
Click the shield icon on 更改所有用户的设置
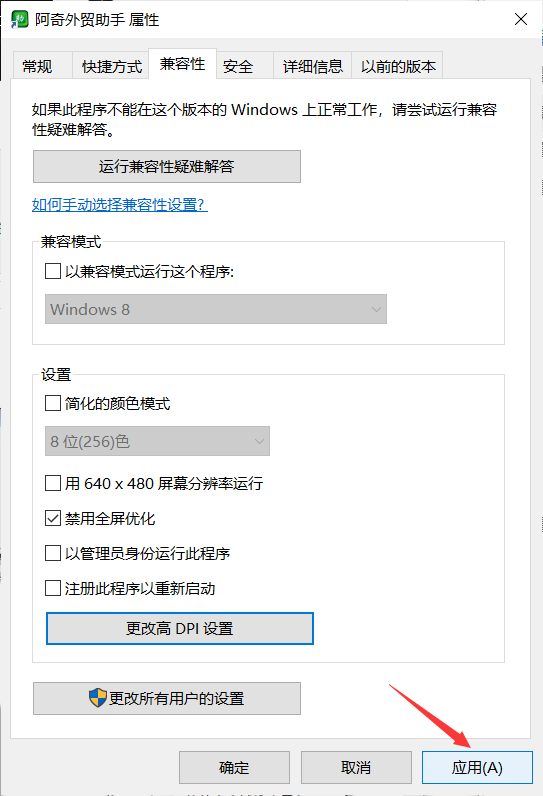point(97,698)
